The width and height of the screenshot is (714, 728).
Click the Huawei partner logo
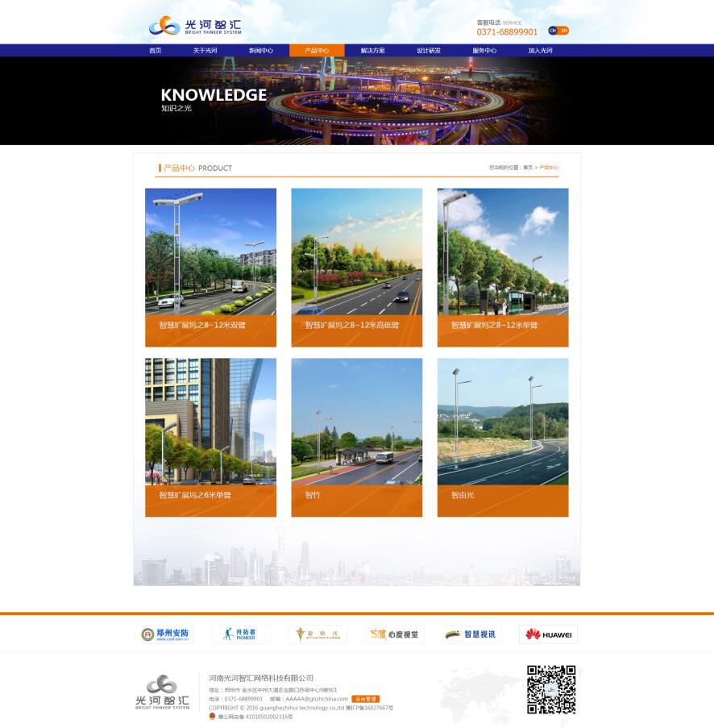click(x=548, y=634)
